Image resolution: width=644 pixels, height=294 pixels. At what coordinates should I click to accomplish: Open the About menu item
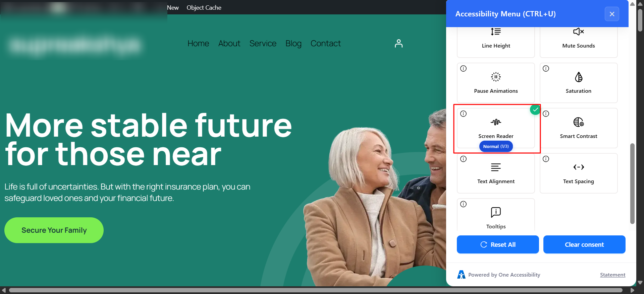point(229,44)
